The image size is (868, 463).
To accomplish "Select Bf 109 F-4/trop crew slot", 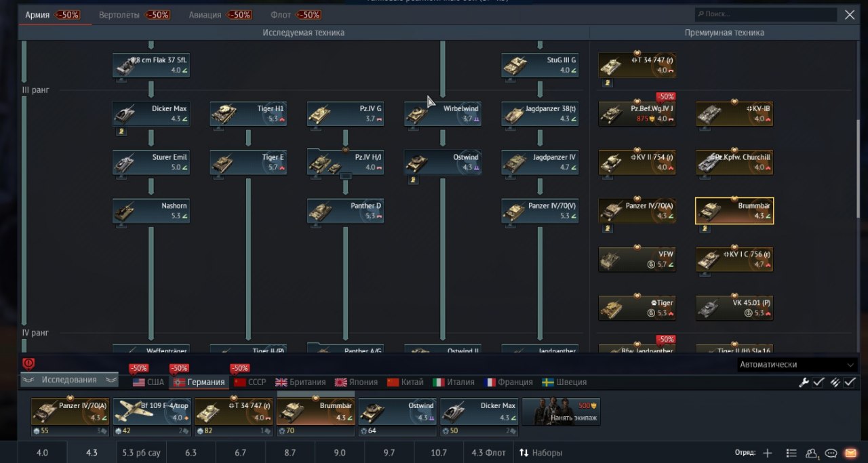I will (x=152, y=412).
